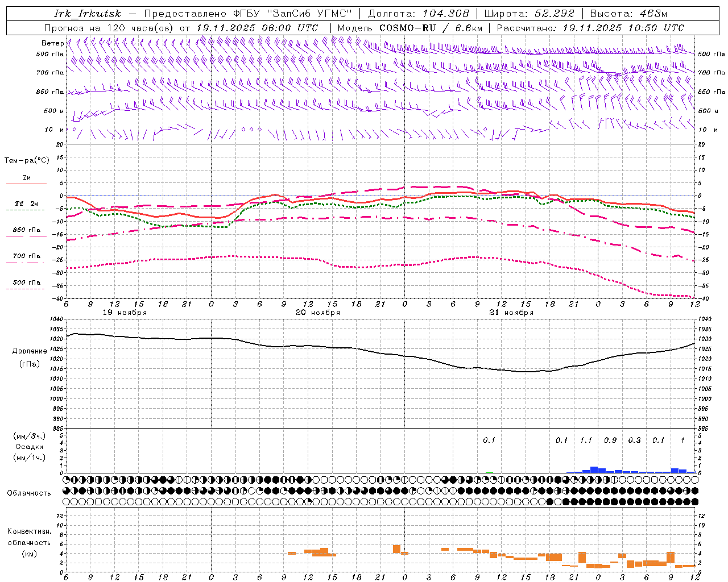Click the left-axis '1040' pressure value
This screenshot has width=728, height=582.
point(55,319)
